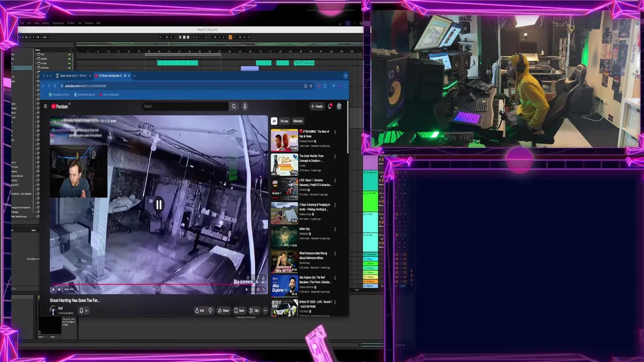This screenshot has height=362, width=644.
Task: Toggle the Cabinet folder activator in Ableton browser
Action: (69, 59)
